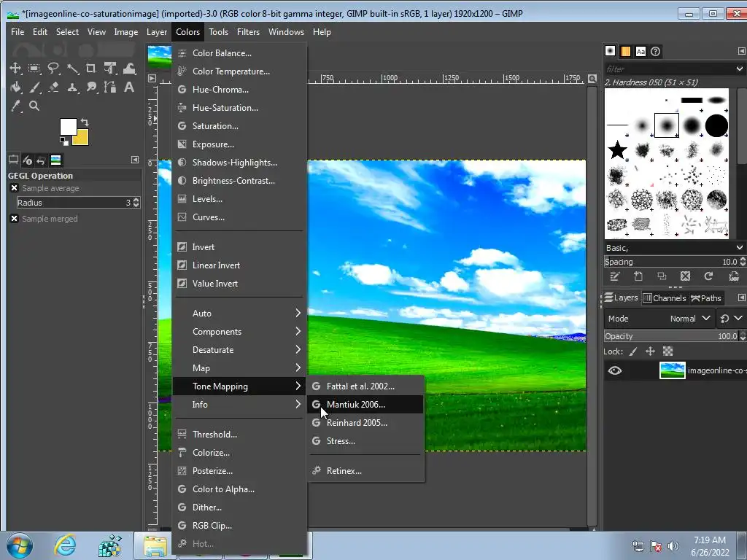Open Hue-Saturation dialog
Screen dimensions: 747x560
(x=239, y=108)
